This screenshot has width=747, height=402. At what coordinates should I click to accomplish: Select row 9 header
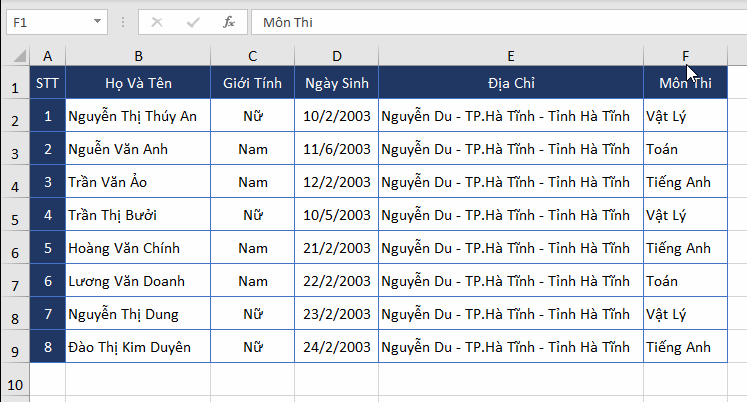coord(15,346)
